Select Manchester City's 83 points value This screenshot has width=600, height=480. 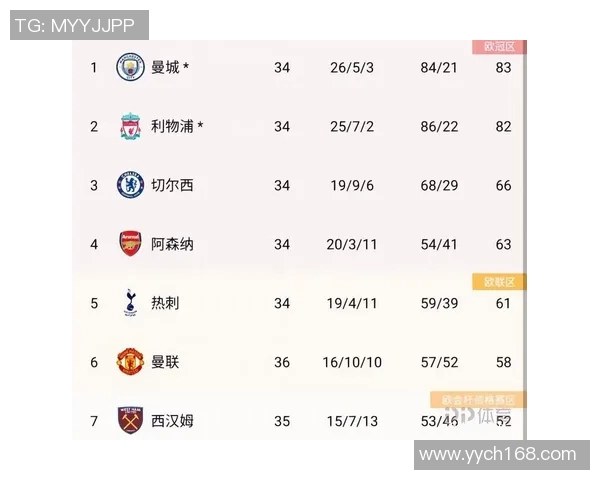(503, 68)
